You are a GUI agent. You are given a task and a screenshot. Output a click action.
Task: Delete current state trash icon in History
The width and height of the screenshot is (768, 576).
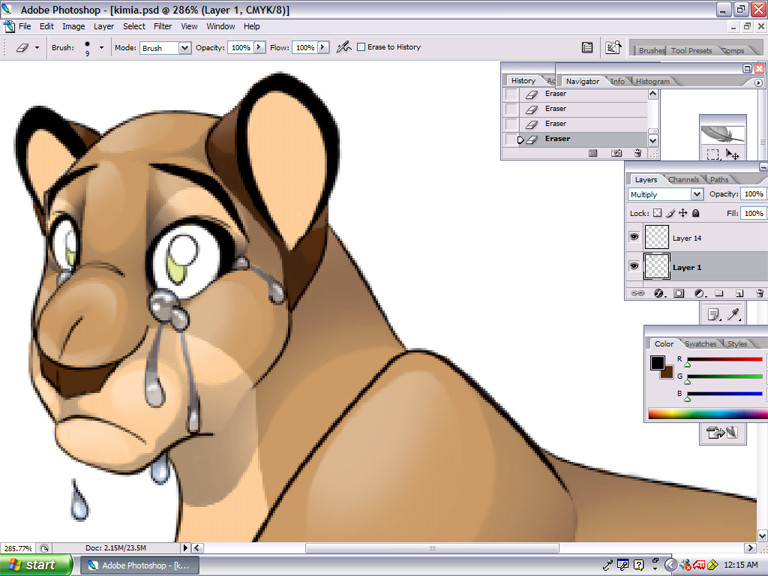coord(638,153)
